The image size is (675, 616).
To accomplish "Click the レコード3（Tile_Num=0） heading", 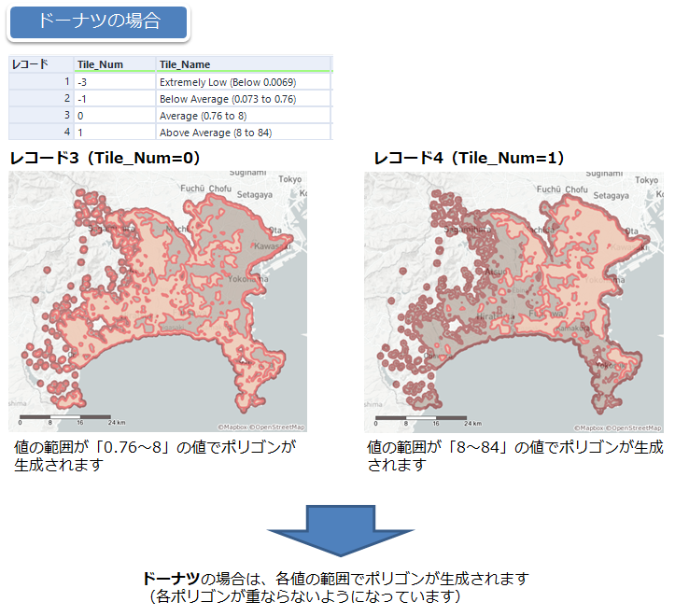I will point(105,158).
